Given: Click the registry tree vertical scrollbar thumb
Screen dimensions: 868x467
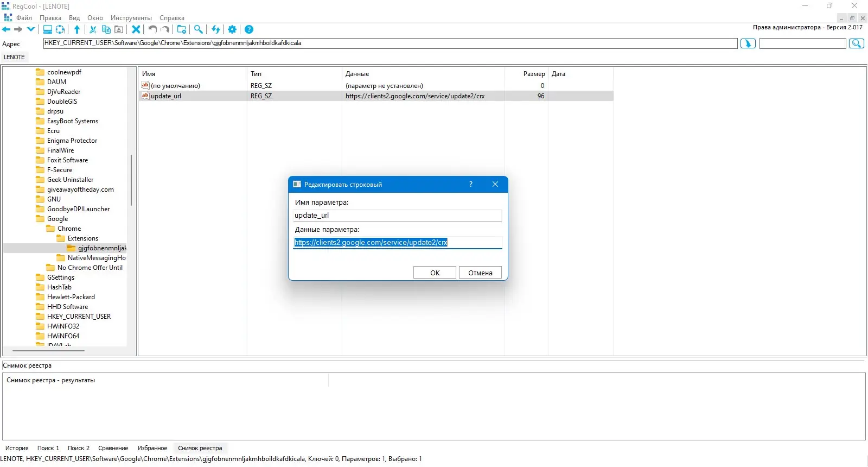Looking at the screenshot, I should pyautogui.click(x=131, y=180).
